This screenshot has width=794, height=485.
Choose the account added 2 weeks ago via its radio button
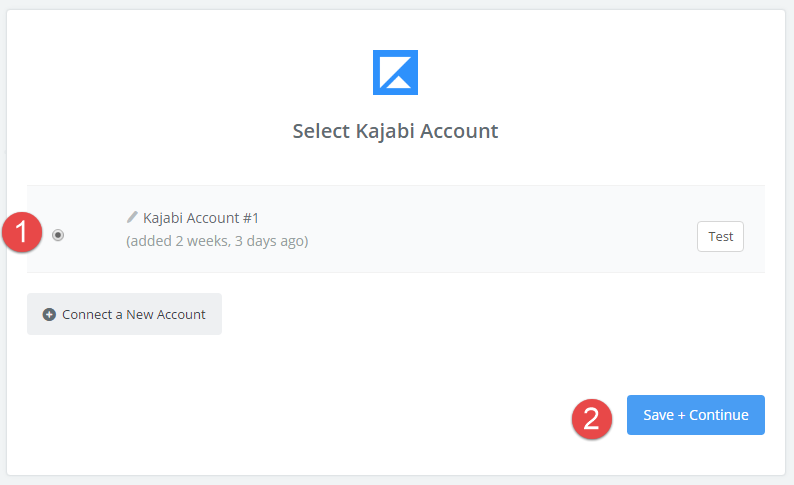[58, 235]
